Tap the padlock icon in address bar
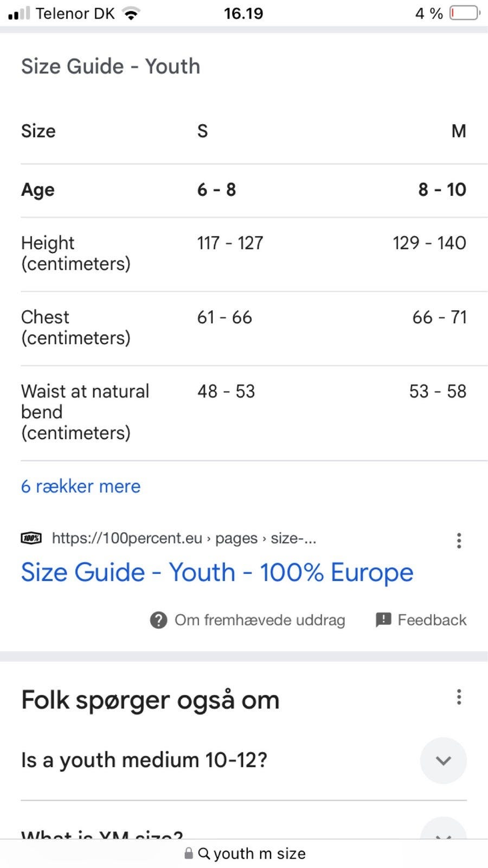This screenshot has height=868, width=488. [x=189, y=853]
